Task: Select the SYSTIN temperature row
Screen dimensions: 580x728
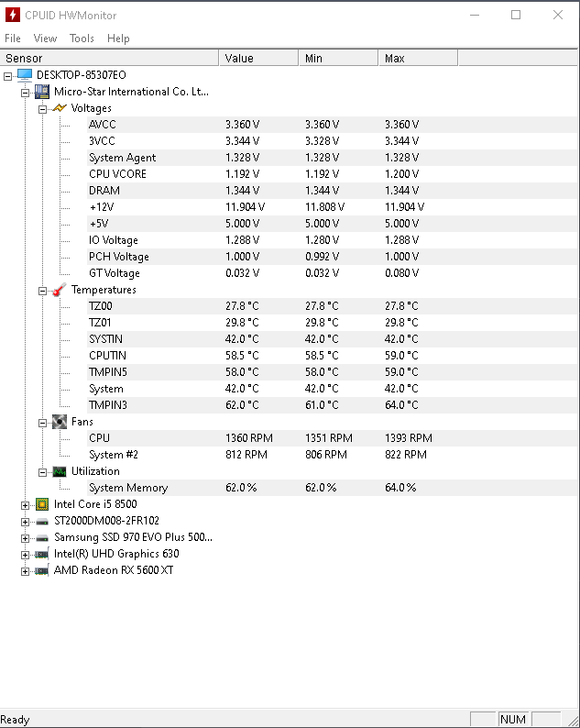Action: (x=333, y=339)
